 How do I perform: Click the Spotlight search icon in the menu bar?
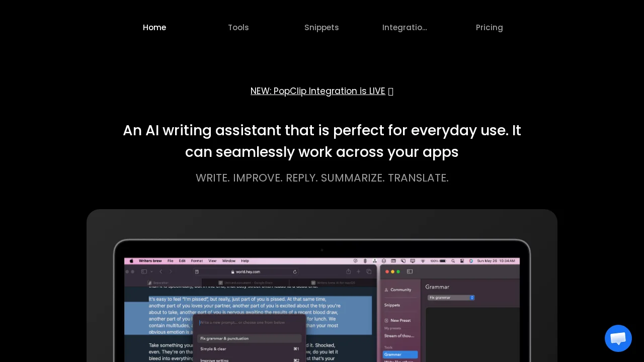(453, 261)
